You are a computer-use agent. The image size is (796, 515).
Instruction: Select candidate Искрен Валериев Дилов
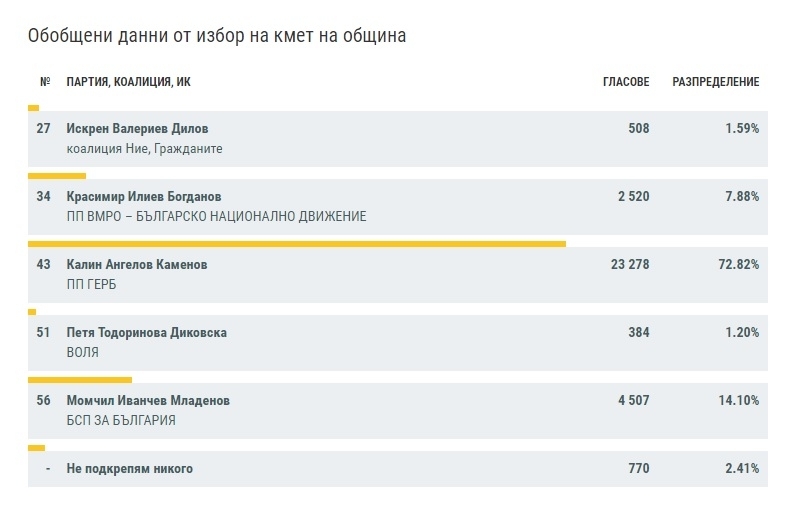[x=137, y=129]
